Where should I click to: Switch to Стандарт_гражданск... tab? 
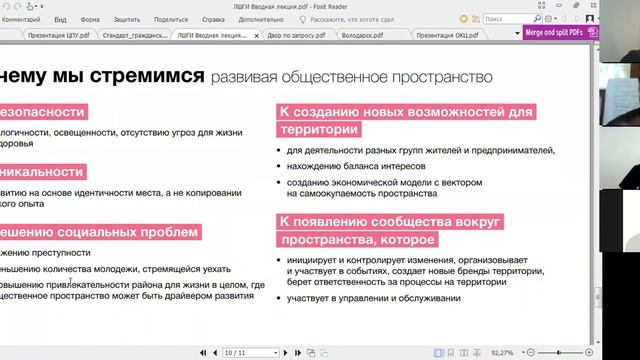pyautogui.click(x=135, y=36)
